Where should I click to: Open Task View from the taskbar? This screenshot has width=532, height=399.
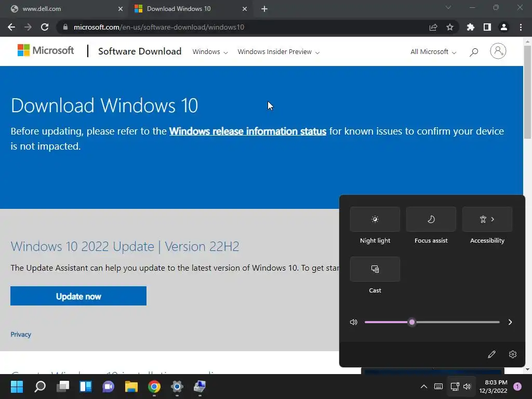click(63, 387)
